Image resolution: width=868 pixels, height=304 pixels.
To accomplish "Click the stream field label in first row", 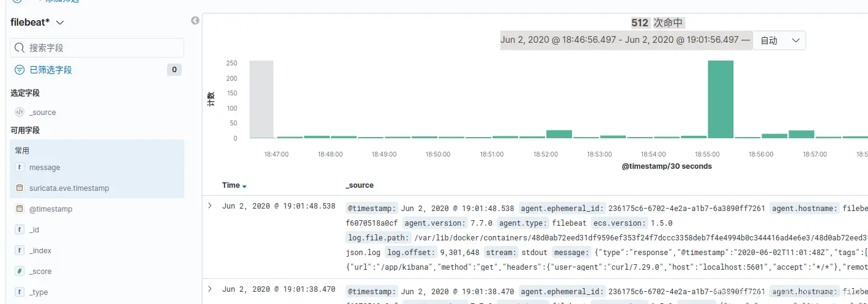I will click(x=500, y=252).
